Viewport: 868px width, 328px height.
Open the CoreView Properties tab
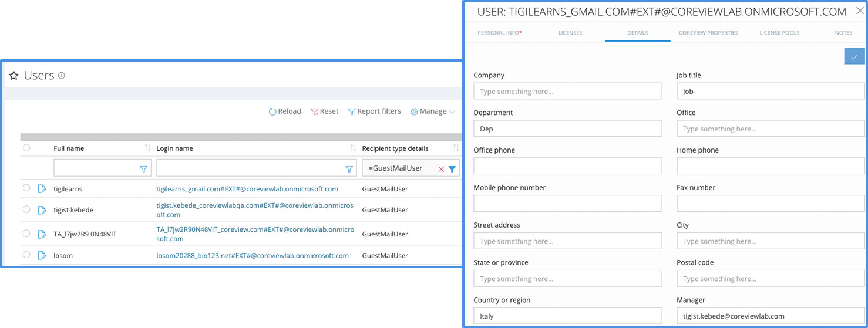(x=708, y=33)
